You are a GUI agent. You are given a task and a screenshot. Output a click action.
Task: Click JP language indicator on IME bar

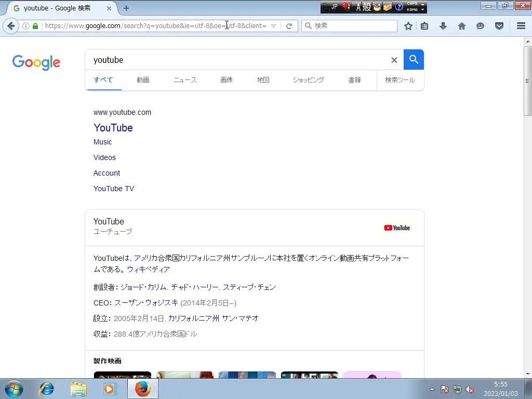[x=334, y=6]
